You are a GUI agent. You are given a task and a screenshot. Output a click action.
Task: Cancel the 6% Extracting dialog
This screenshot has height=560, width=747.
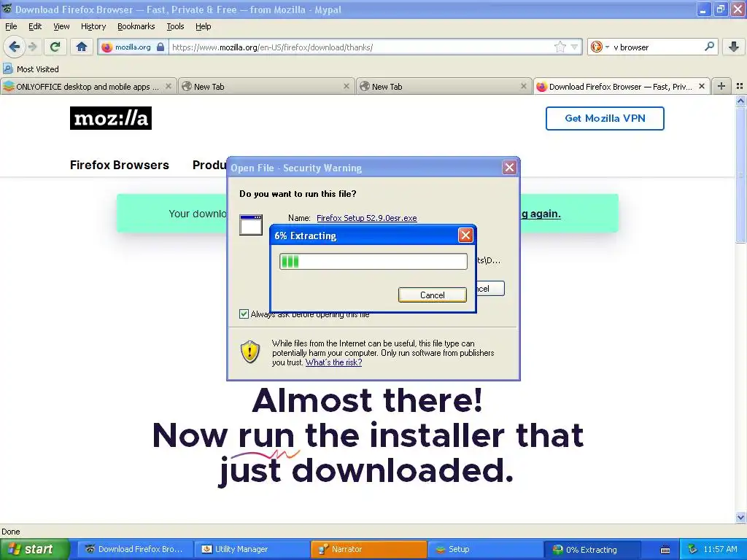432,295
